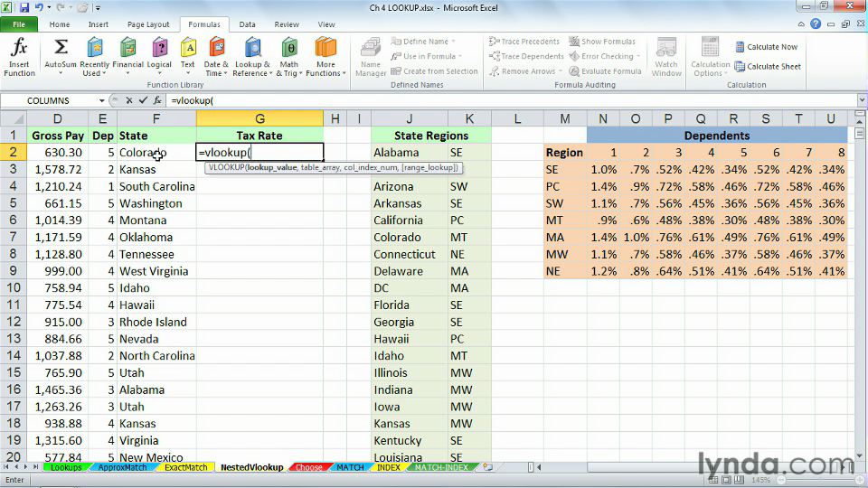This screenshot has height=488, width=868.
Task: Switch to the Home ribbon tab
Action: pyautogui.click(x=60, y=24)
